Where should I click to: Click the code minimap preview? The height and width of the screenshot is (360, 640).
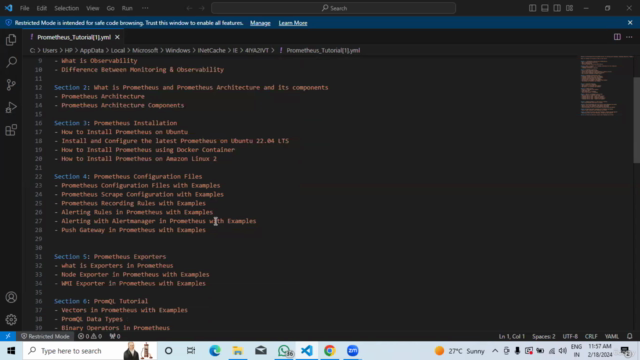tap(606, 86)
